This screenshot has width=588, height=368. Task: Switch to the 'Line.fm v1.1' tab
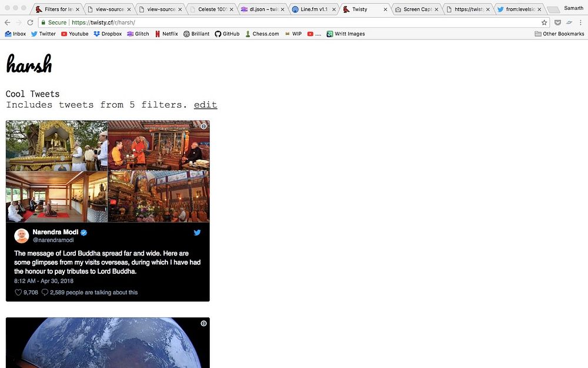pyautogui.click(x=314, y=9)
